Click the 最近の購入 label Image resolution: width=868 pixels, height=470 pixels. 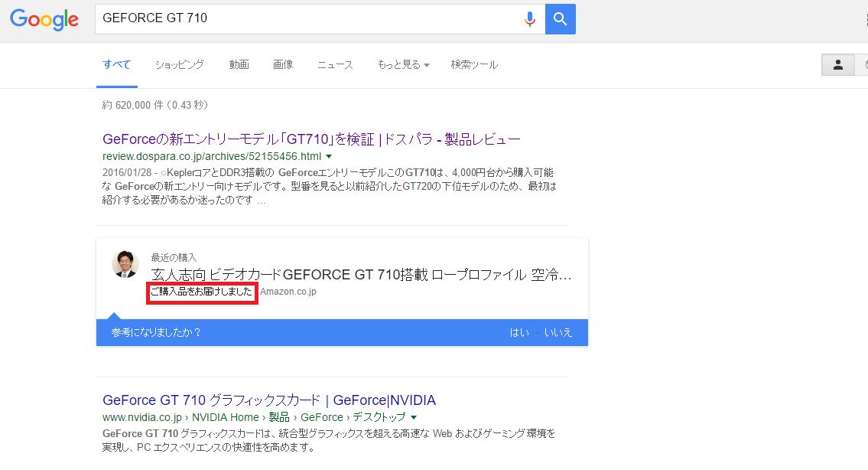pyautogui.click(x=174, y=258)
